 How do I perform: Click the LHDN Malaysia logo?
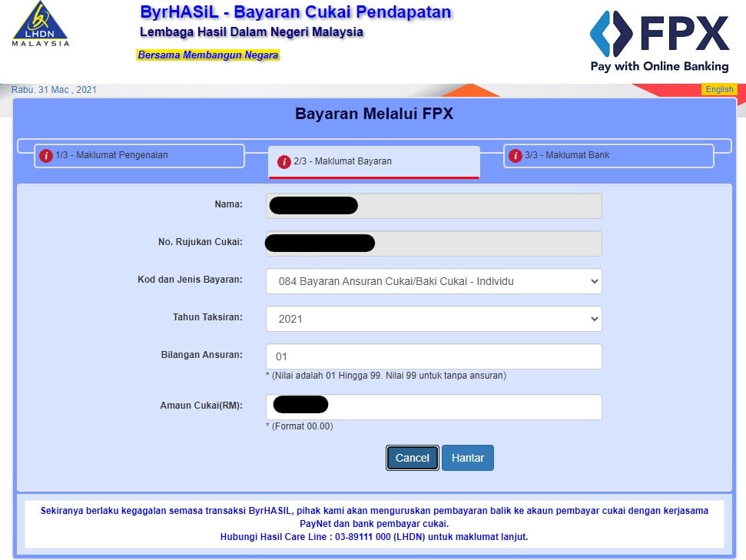coord(41,24)
